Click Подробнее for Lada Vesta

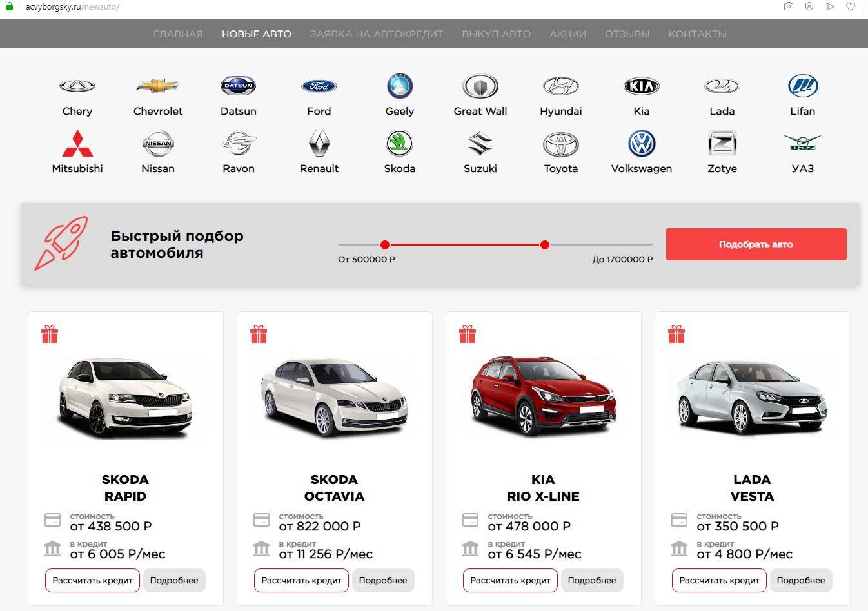tap(800, 580)
